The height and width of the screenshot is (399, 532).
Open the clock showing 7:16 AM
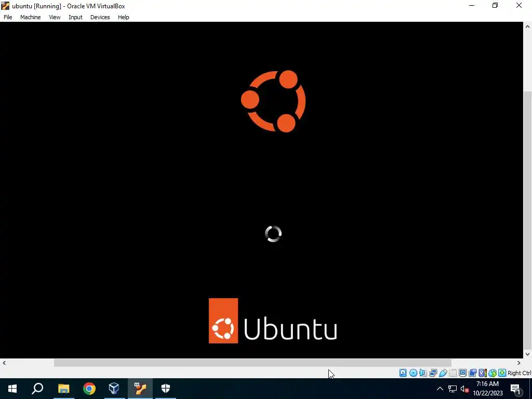pyautogui.click(x=487, y=389)
